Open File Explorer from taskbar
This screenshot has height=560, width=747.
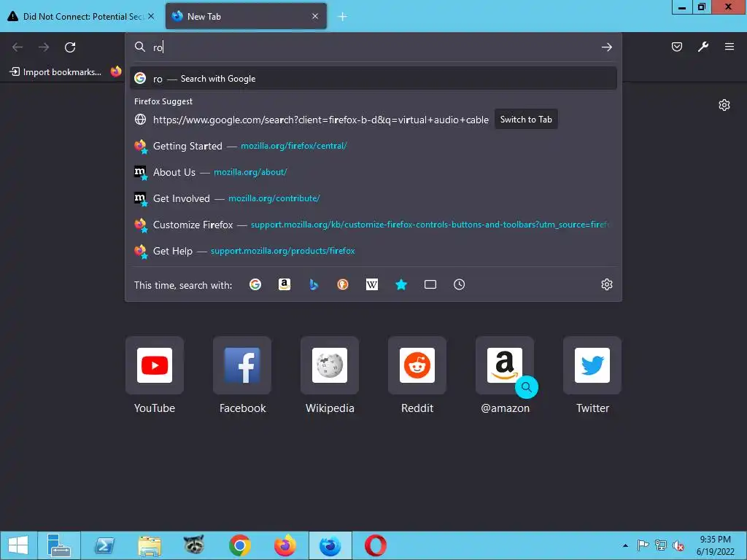(149, 545)
